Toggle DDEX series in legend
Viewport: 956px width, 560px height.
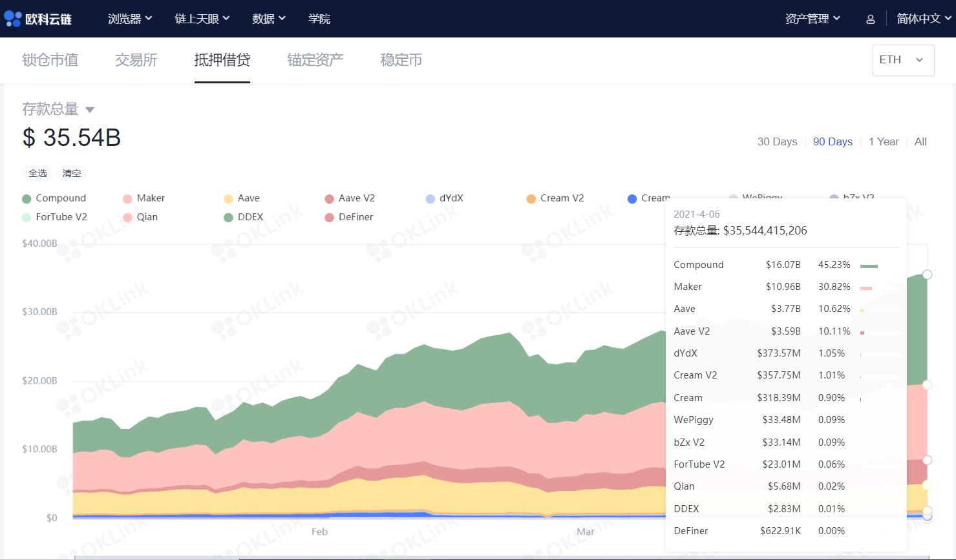[244, 217]
